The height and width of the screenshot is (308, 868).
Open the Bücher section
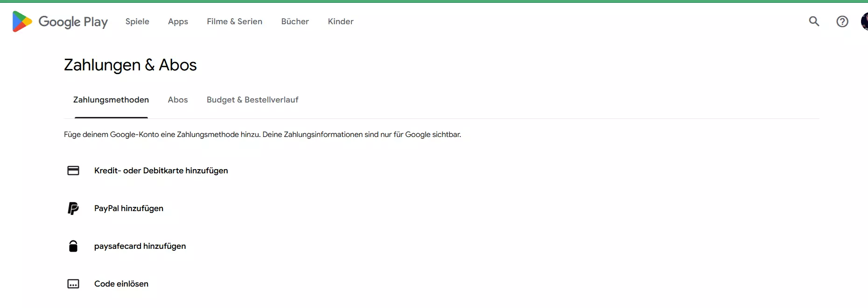(295, 21)
